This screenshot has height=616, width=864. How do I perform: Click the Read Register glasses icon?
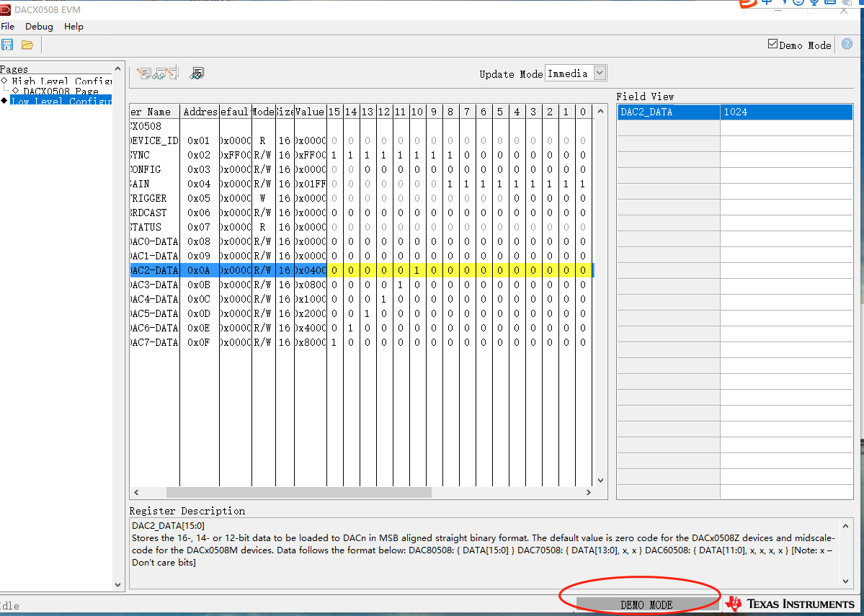159,73
